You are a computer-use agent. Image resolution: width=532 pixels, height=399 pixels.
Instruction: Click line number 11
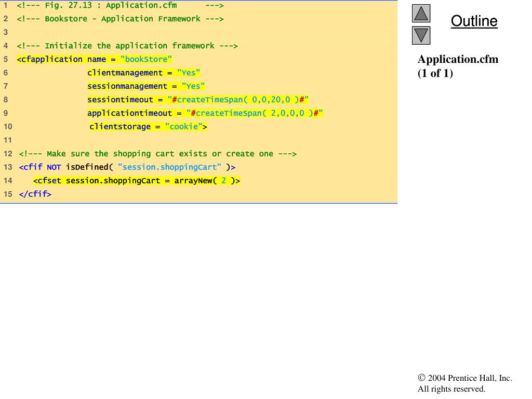point(8,140)
